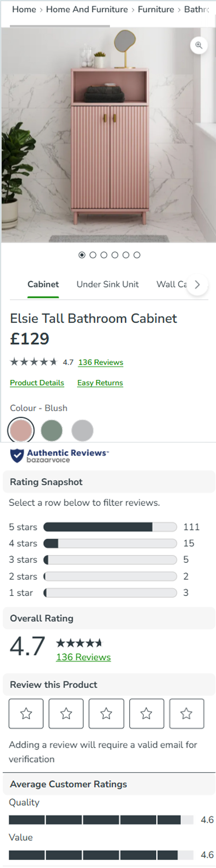The height and width of the screenshot is (868, 216).
Task: Click the Furniture breadcrumb link
Action: 156,9
